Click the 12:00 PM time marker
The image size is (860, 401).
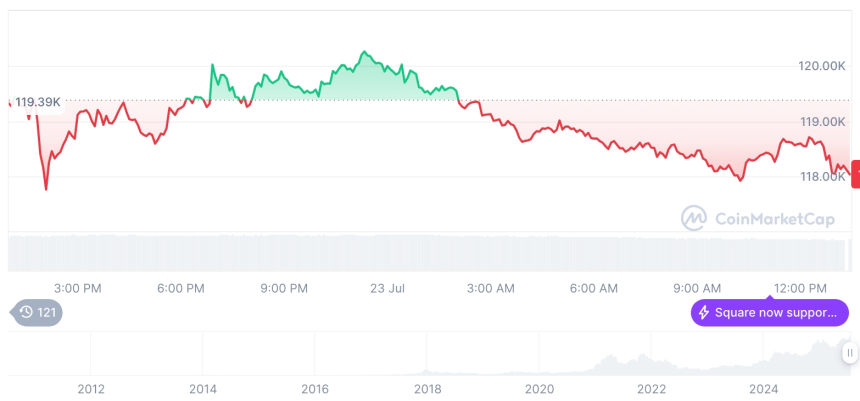click(801, 289)
